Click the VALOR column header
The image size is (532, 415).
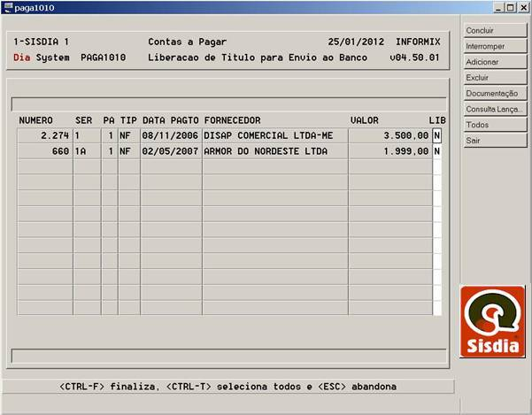click(x=365, y=120)
